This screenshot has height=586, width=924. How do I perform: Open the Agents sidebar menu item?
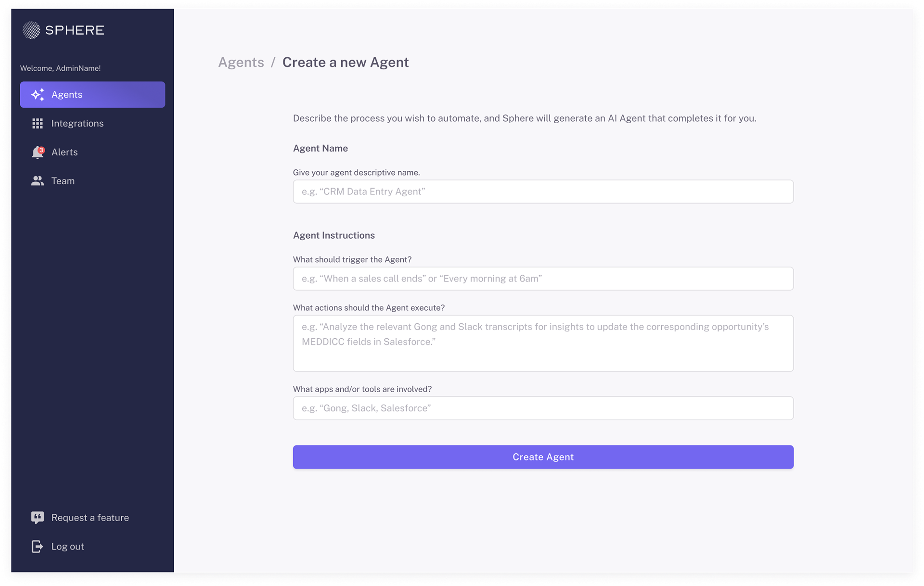92,95
